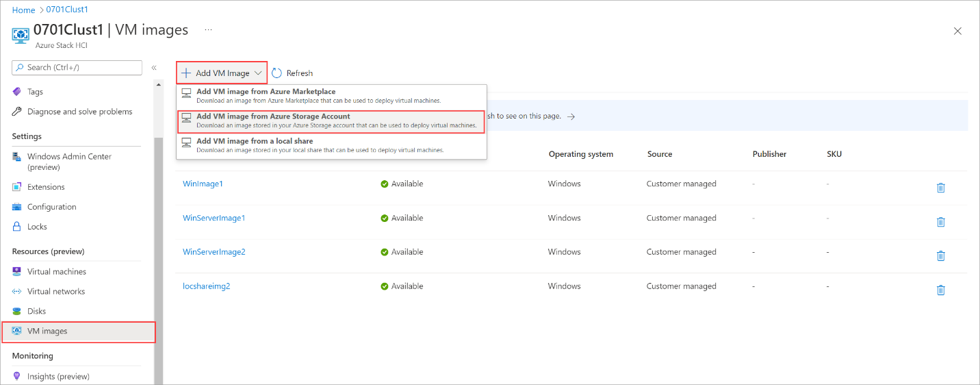980x385 pixels.
Task: Go to Locks in Settings
Action: [37, 227]
